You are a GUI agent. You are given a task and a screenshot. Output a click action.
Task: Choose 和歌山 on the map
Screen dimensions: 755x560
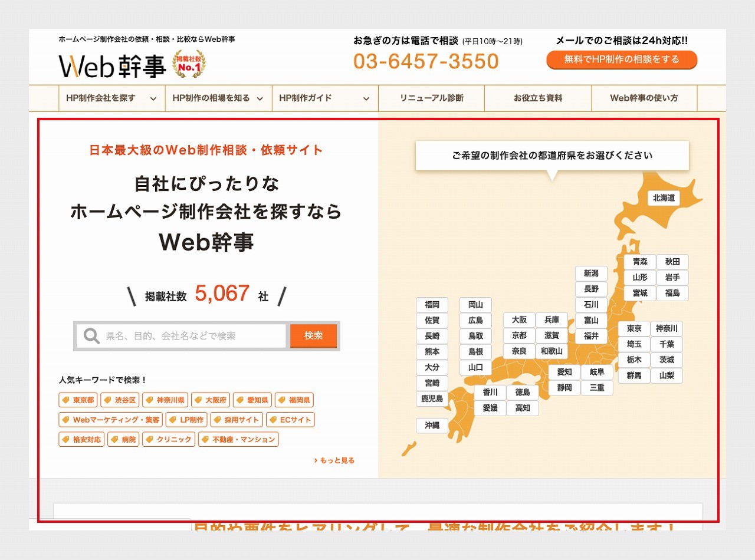click(x=552, y=351)
